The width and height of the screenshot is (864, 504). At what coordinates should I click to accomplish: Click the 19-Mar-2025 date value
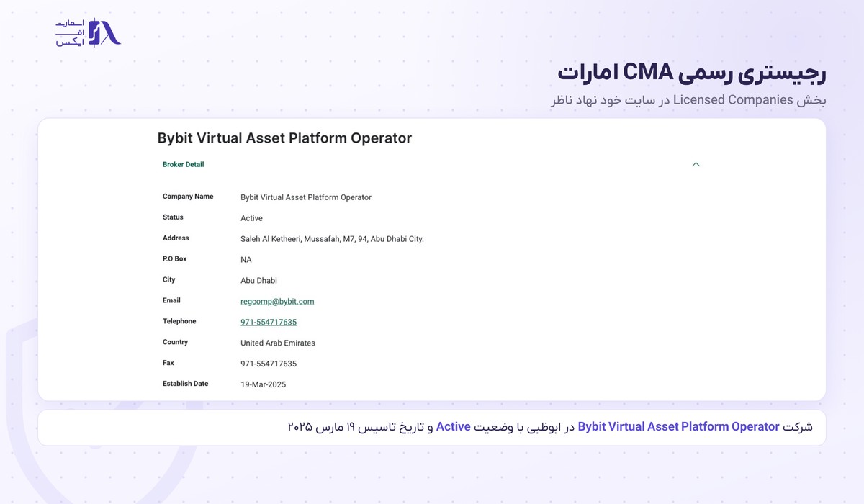[263, 385]
